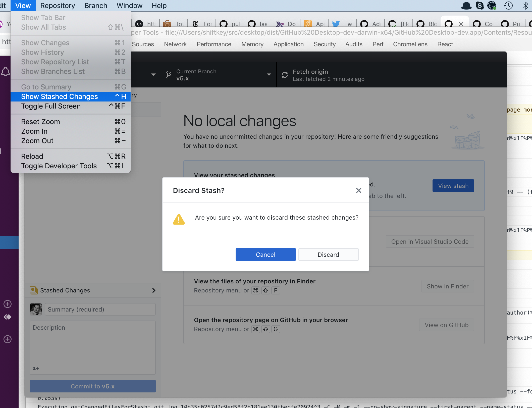Expand the Stashed Changes section chevron
The height and width of the screenshot is (408, 532).
pos(154,290)
